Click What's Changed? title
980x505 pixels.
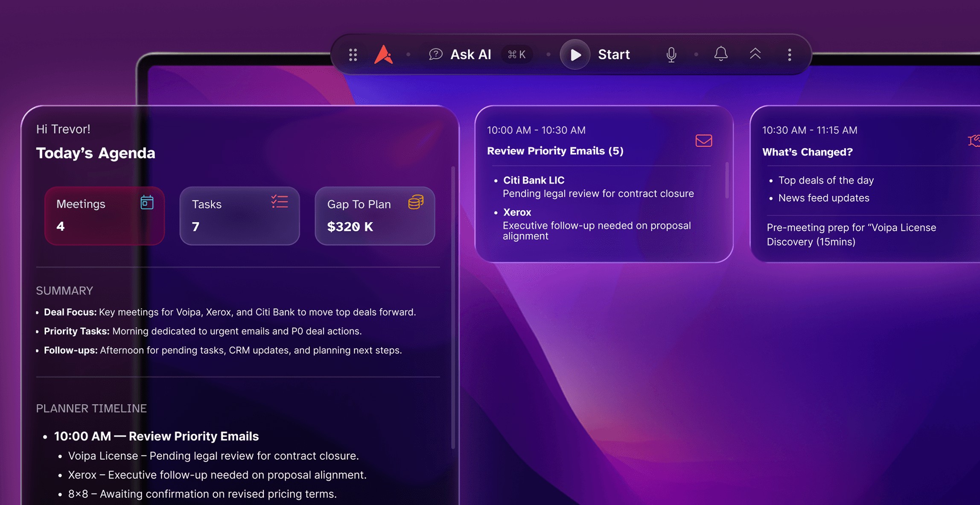click(x=807, y=152)
